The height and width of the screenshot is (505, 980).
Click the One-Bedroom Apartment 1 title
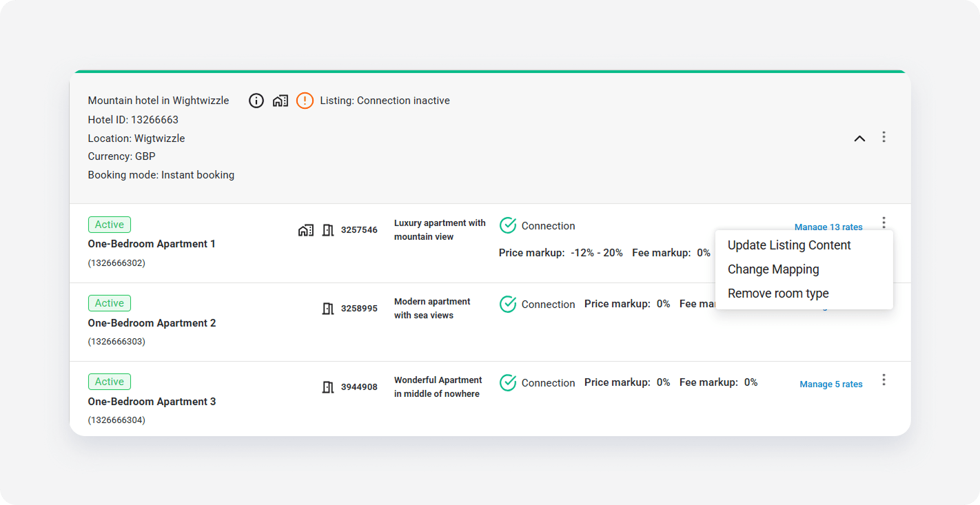152,244
